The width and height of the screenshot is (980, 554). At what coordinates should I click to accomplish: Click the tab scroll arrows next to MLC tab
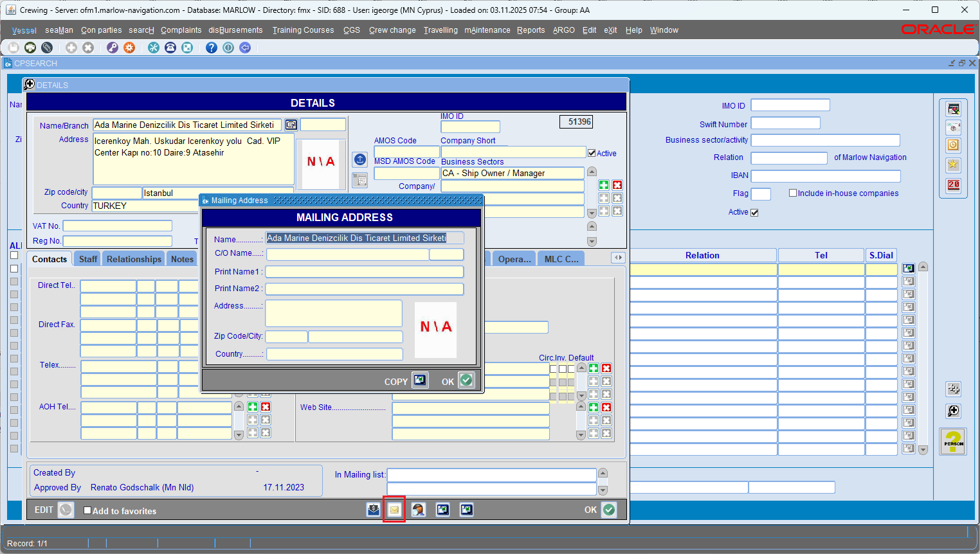(618, 258)
